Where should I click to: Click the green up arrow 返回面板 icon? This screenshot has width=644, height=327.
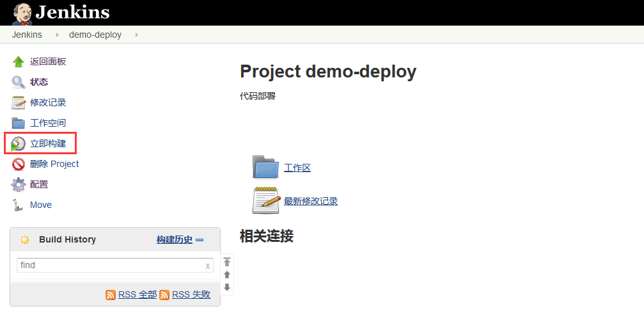[x=19, y=61]
